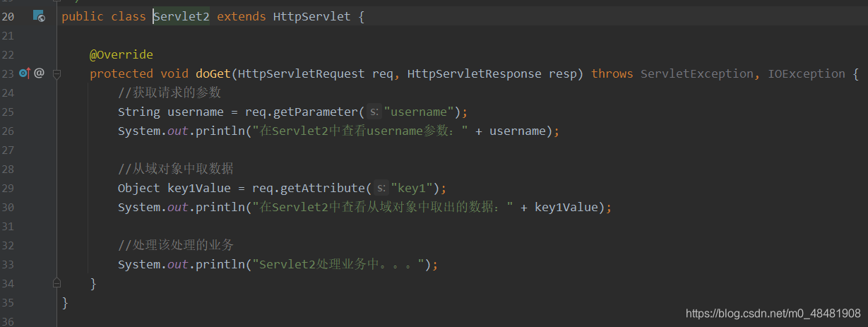The height and width of the screenshot is (327, 868).
Task: Click line number 23 in the gutter
Action: [x=8, y=73]
